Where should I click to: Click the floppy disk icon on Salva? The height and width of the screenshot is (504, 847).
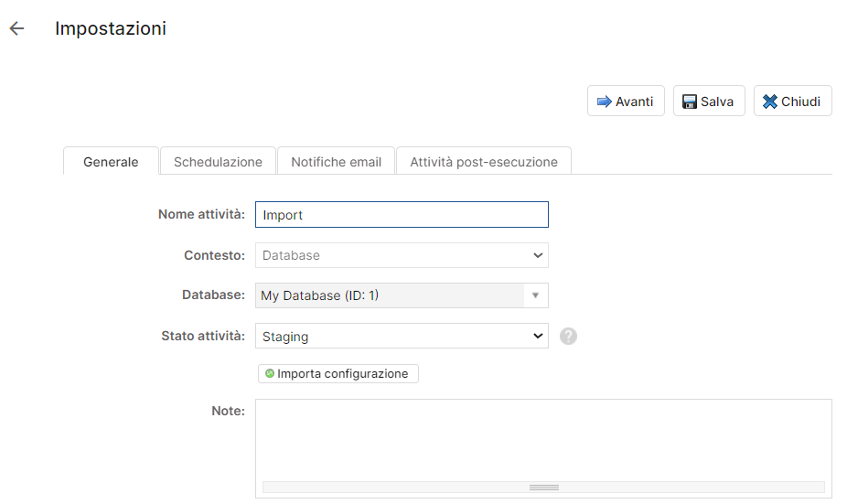(690, 102)
